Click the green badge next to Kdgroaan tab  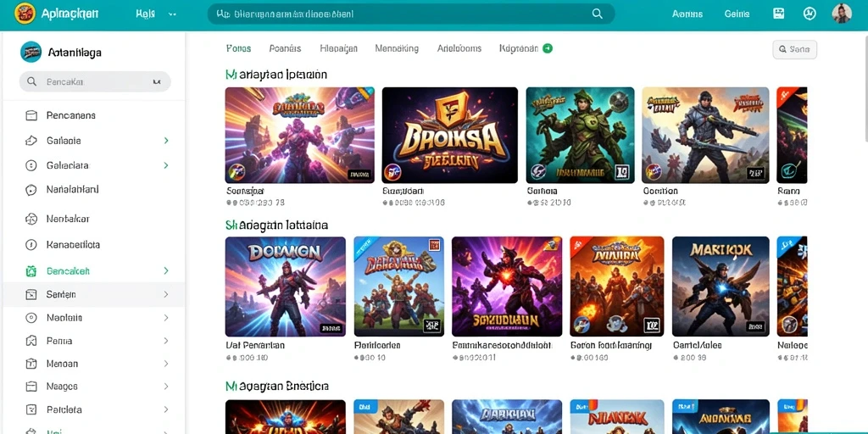coord(548,48)
